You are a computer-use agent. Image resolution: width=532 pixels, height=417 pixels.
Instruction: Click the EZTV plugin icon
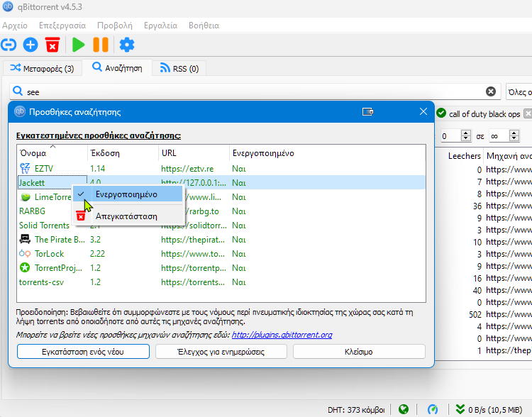pos(25,168)
